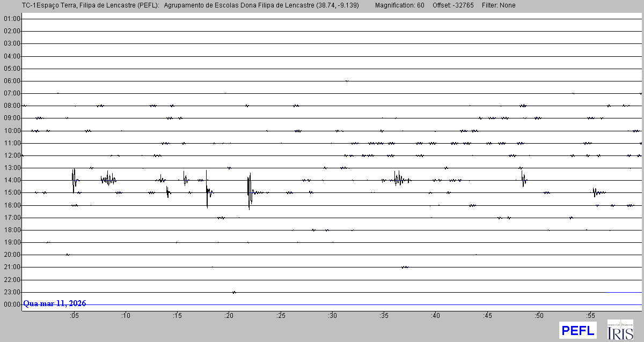
Task: Click the 'Qua mar 11, 2026' date label
Action: (55, 303)
